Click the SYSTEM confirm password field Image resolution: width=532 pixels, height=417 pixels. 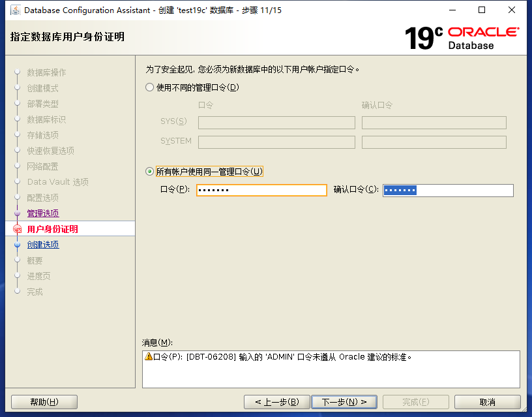(434, 142)
